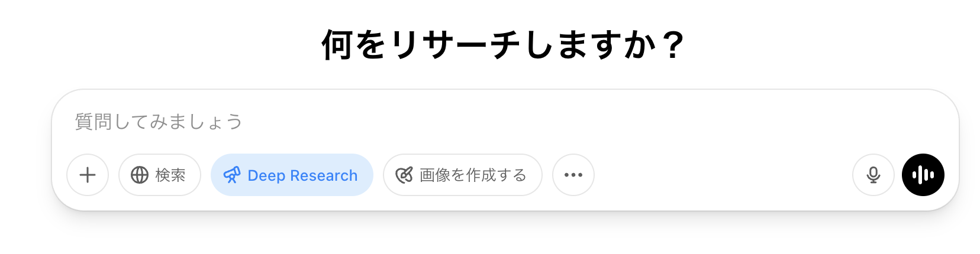This screenshot has width=980, height=254.
Task: Click the three-dots more tools icon
Action: pos(573,175)
